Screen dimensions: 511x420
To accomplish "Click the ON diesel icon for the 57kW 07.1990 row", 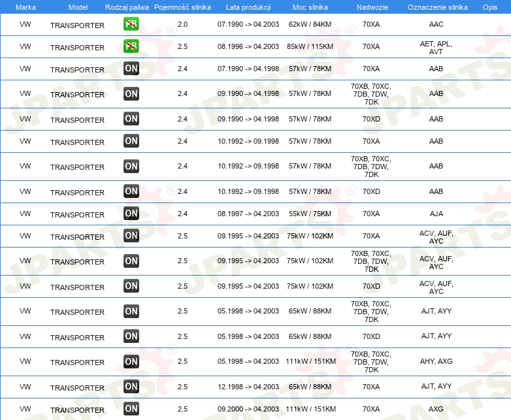I will coord(131,69).
